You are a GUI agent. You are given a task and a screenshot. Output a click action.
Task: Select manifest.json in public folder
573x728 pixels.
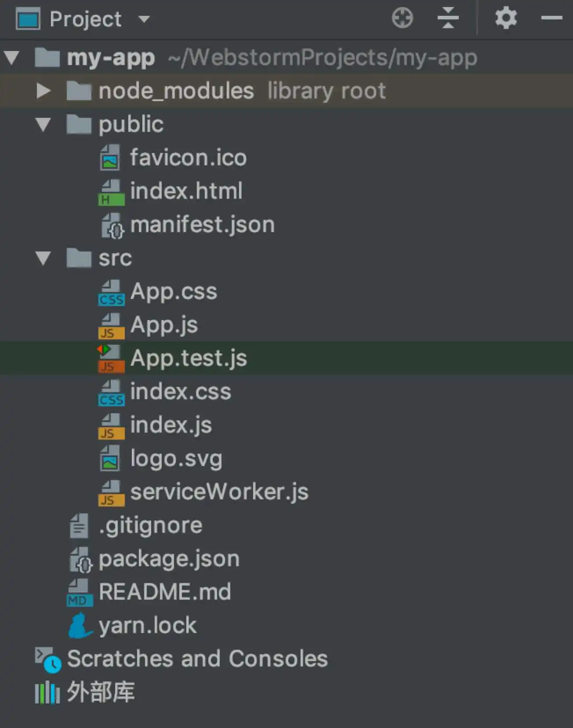[202, 225]
